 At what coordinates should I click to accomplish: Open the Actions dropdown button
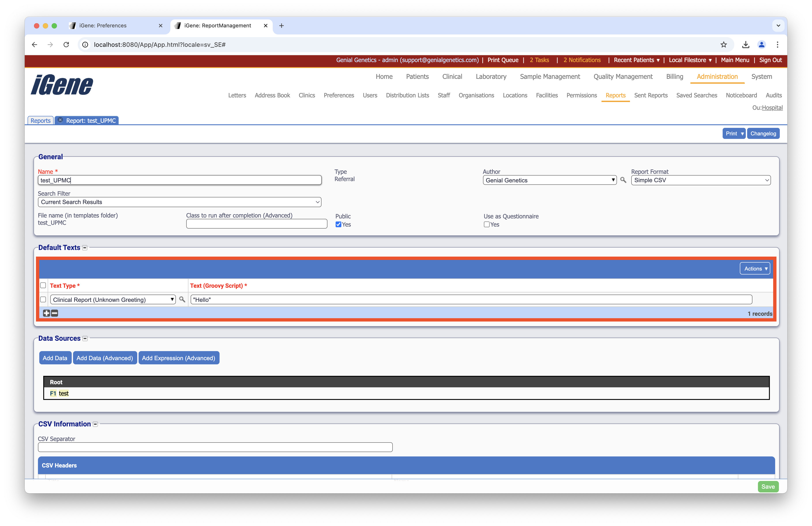755,268
